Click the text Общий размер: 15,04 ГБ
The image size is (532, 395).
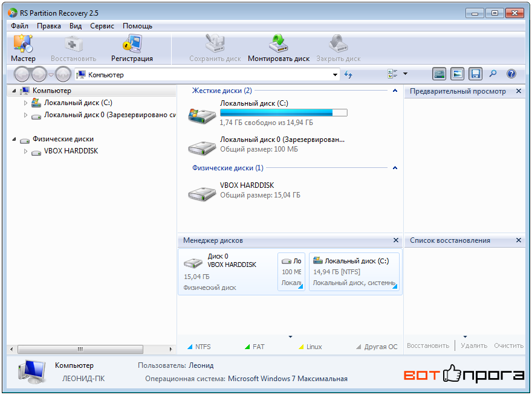click(260, 195)
